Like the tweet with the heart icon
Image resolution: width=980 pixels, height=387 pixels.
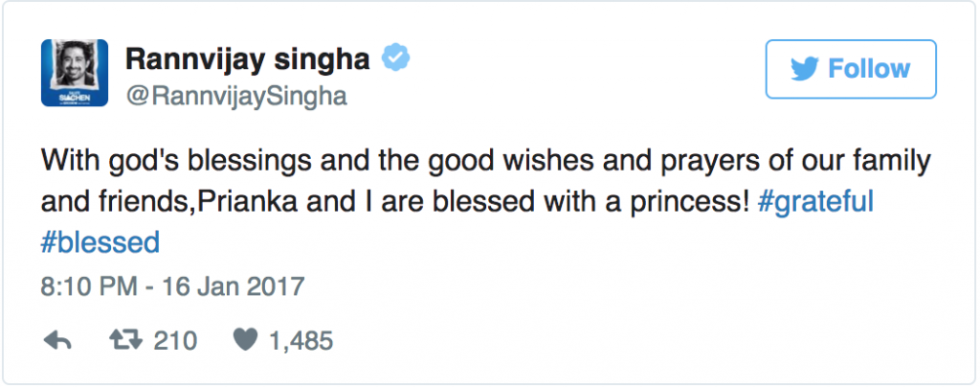(x=244, y=340)
